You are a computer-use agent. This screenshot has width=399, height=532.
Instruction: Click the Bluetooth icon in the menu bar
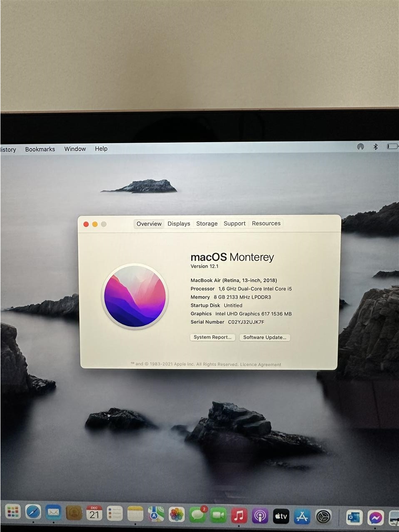(x=375, y=146)
